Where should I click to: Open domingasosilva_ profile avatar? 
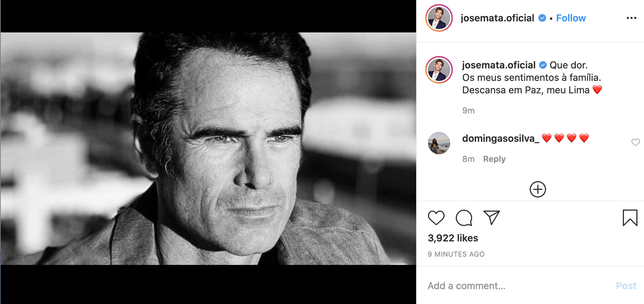pos(439,143)
